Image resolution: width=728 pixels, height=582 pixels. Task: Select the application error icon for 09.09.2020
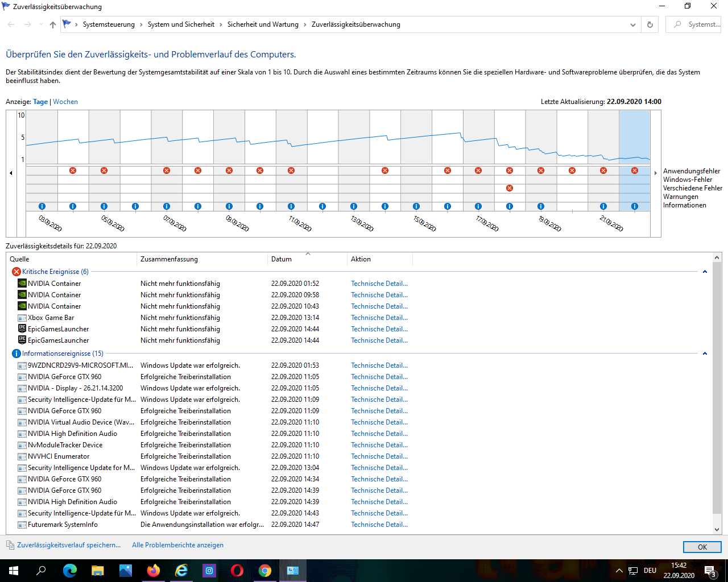pos(229,171)
